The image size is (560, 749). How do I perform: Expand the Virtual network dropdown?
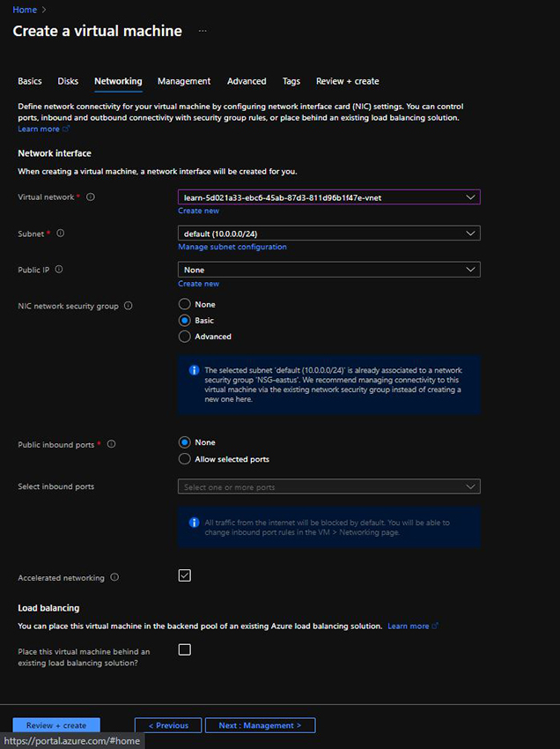pos(328,197)
